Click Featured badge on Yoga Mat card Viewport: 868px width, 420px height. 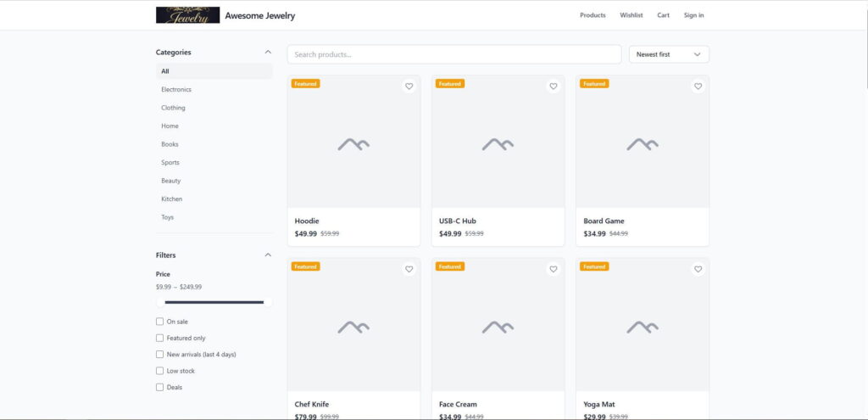(594, 266)
